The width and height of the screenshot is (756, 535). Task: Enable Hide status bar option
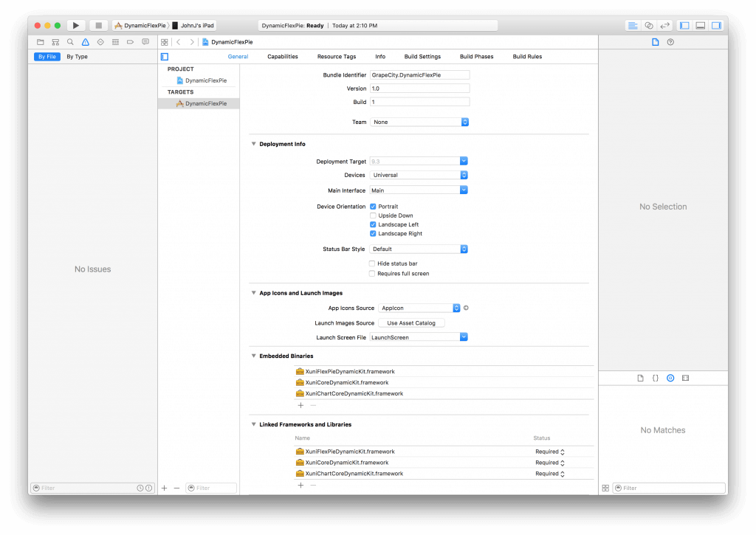[x=372, y=263]
